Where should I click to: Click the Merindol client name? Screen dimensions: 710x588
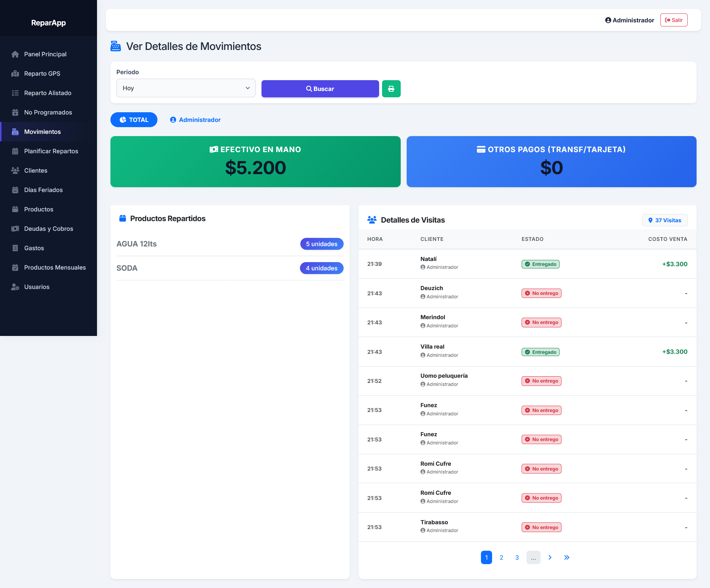433,317
